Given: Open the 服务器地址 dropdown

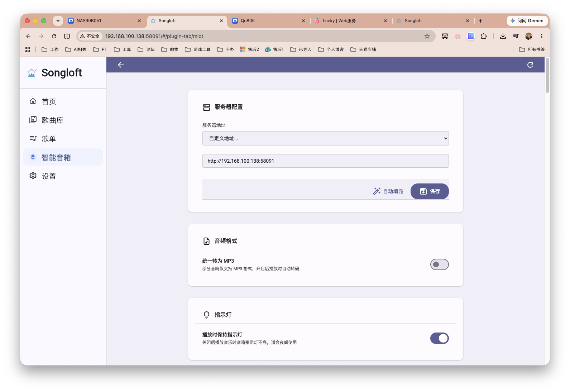Looking at the screenshot, I should (325, 138).
